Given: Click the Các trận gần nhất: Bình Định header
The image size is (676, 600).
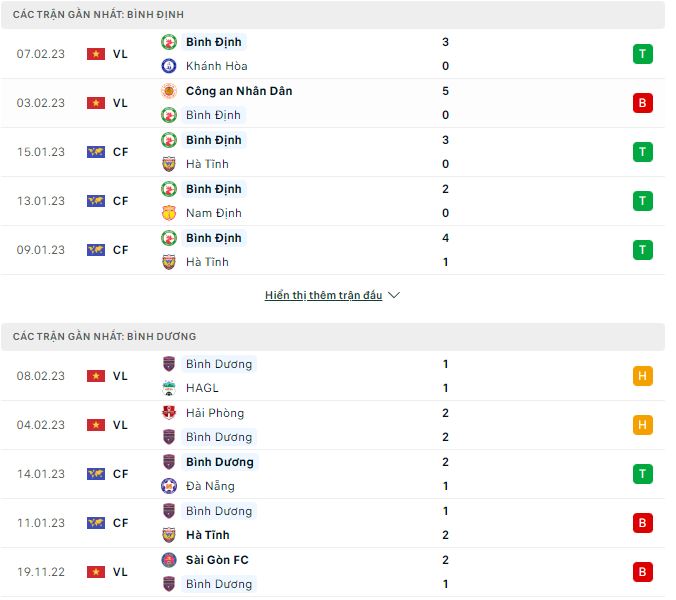Looking at the screenshot, I should (x=98, y=15).
